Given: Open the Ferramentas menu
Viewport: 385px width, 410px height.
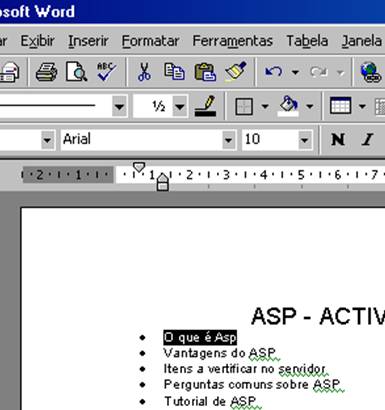Looking at the screenshot, I should coord(233,41).
